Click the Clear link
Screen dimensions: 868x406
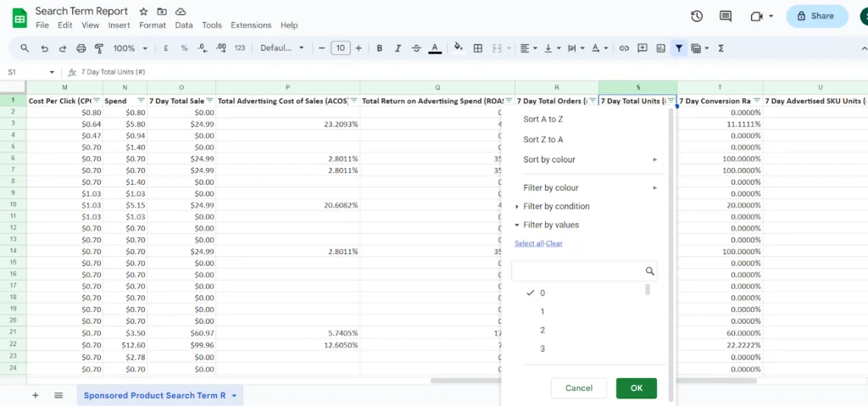554,243
